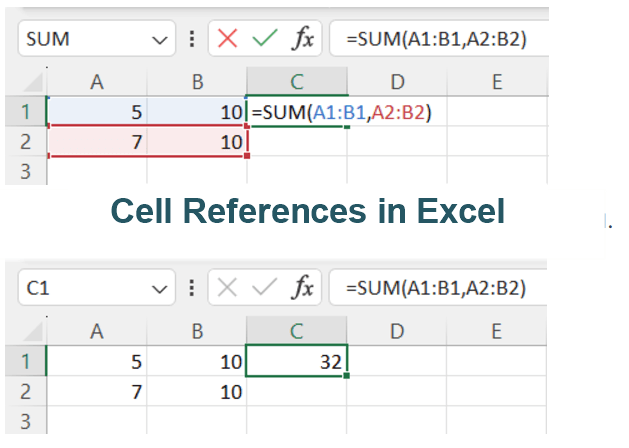Image resolution: width=629 pixels, height=448 pixels.
Task: Click cell A1 with value 5 in the bottom spreadsheet
Action: 97,361
